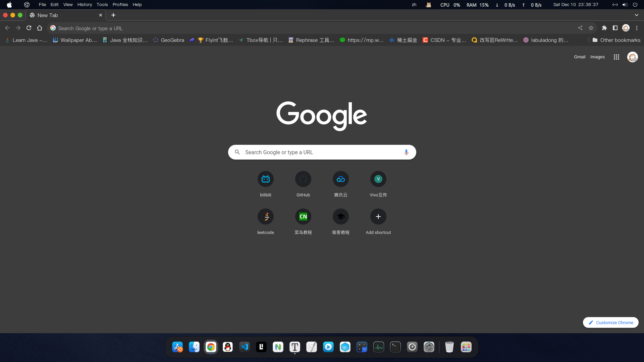Open the Extensions puzzle icon

[604, 28]
